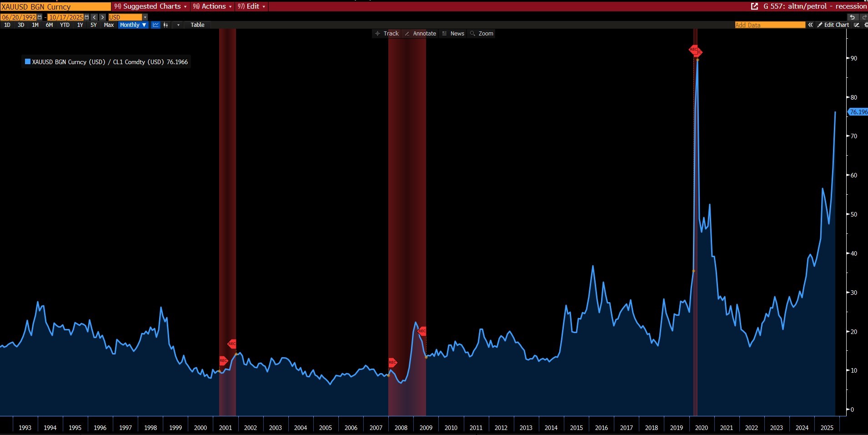The image size is (868, 435).
Task: Switch to candlestick chart icon
Action: pyautogui.click(x=166, y=25)
